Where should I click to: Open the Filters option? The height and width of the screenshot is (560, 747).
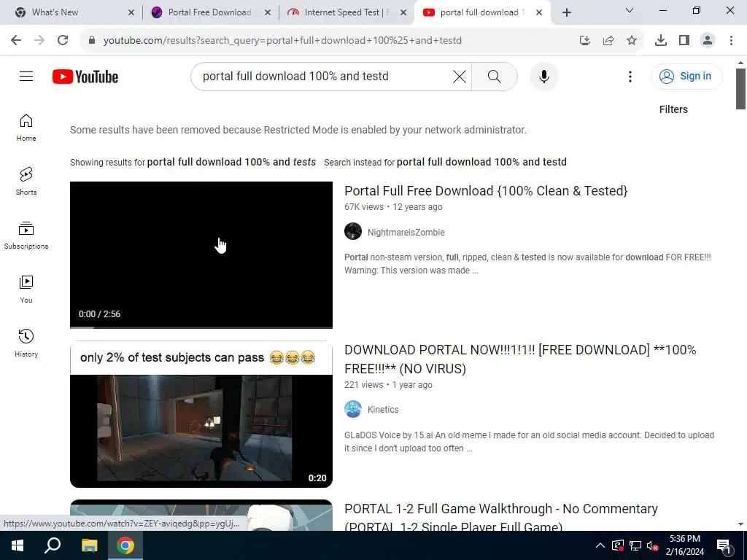click(x=673, y=109)
